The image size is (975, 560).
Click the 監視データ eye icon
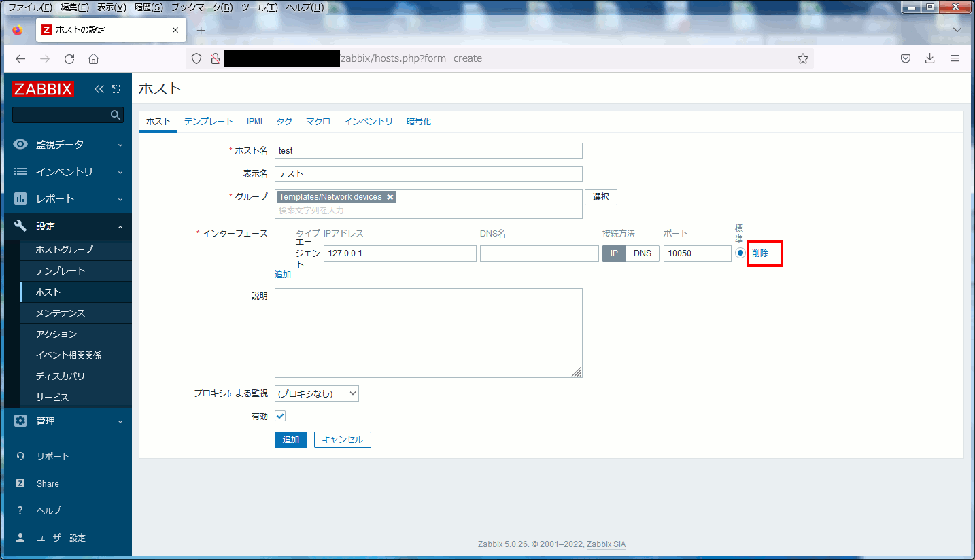pyautogui.click(x=20, y=144)
